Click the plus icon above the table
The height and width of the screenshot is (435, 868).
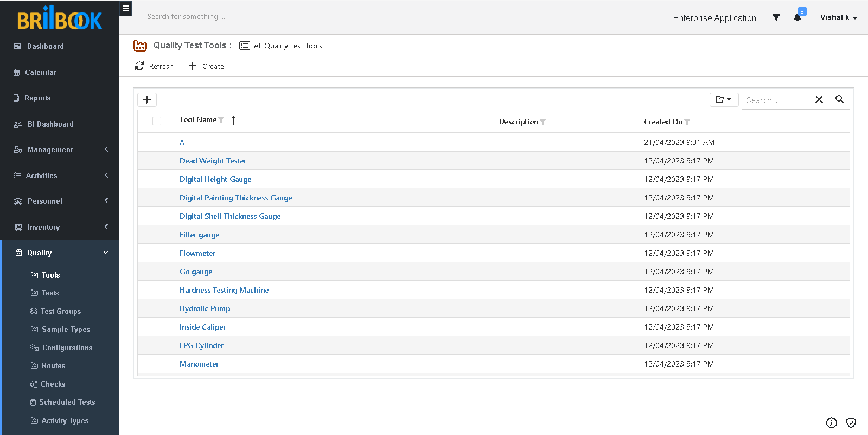(x=147, y=99)
